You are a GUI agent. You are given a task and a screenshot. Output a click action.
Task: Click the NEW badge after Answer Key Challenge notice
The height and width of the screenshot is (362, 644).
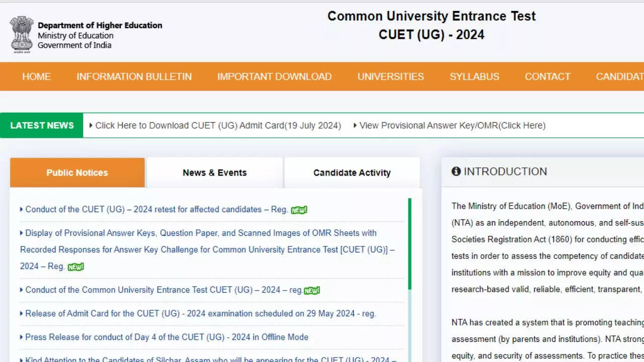76,267
